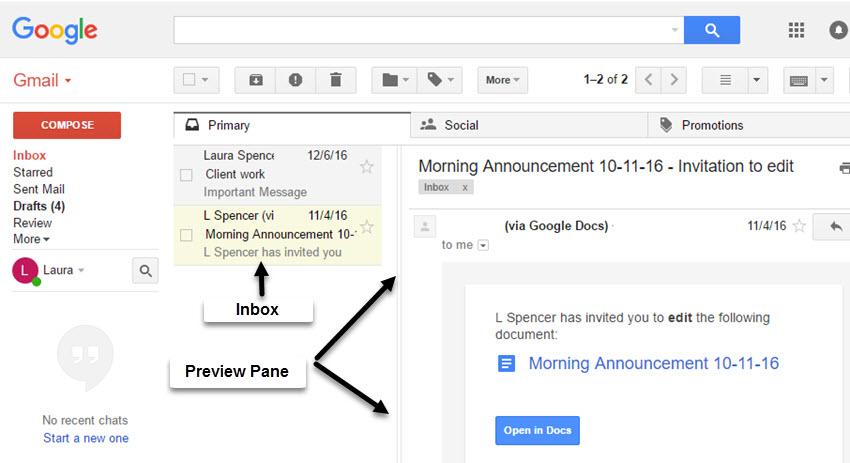Image resolution: width=850 pixels, height=463 pixels.
Task: Star the open message dated 11/4/16
Action: (x=799, y=226)
